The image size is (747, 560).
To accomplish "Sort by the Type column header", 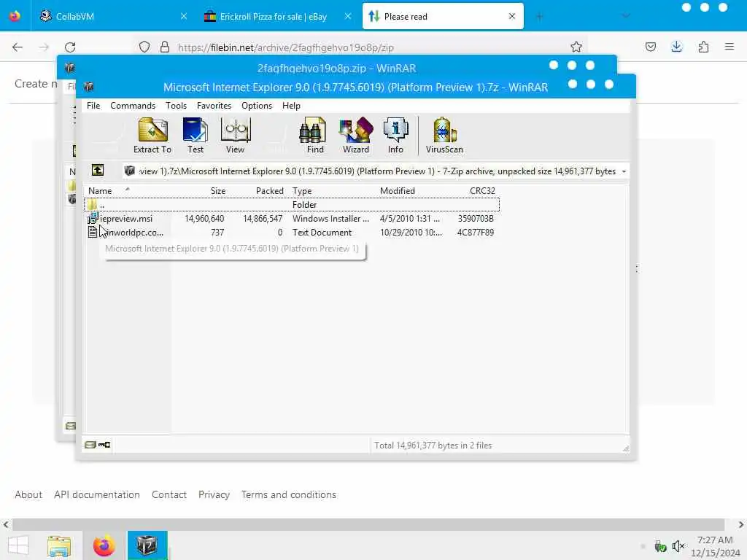I will point(302,190).
